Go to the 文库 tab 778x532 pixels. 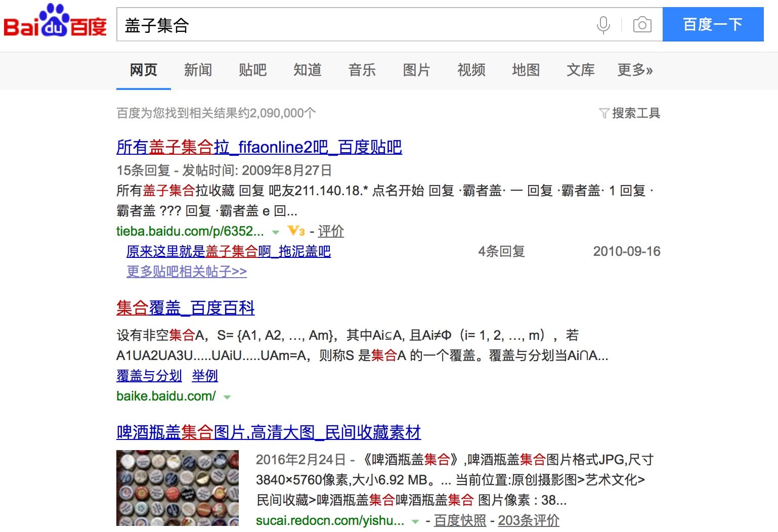tap(580, 70)
